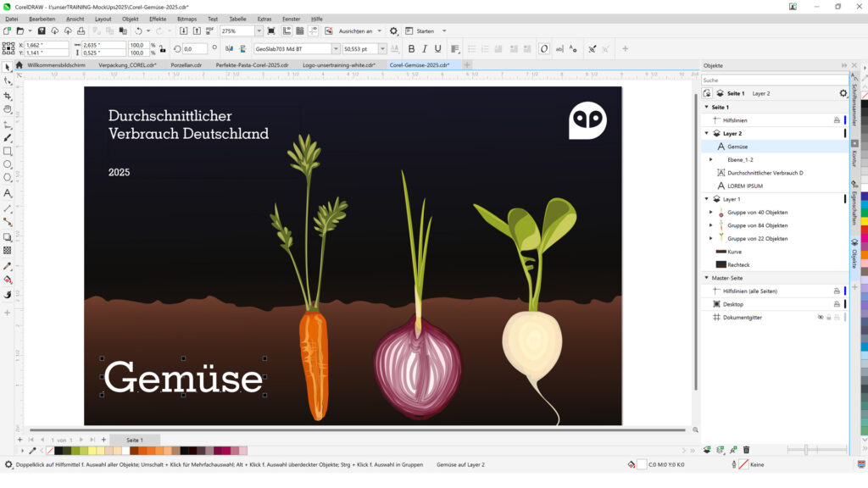Click the Print icon
Image resolution: width=868 pixels, height=488 pixels.
coord(81,31)
